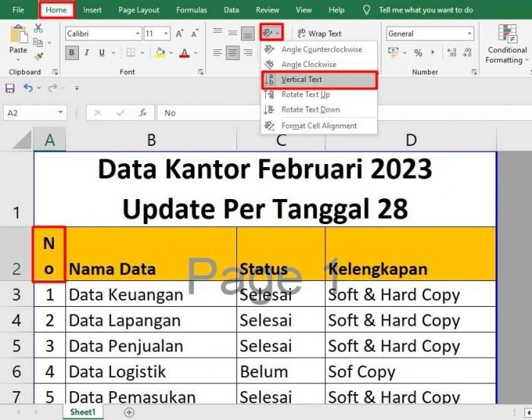Open Customize Quick Access Toolbar arrow
Screen dimensions: 532x420
click(x=77, y=88)
